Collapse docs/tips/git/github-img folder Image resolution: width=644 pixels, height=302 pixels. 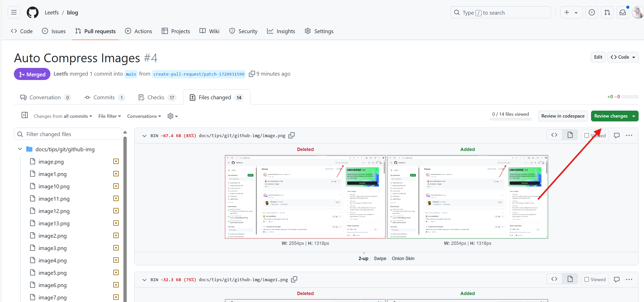point(20,149)
